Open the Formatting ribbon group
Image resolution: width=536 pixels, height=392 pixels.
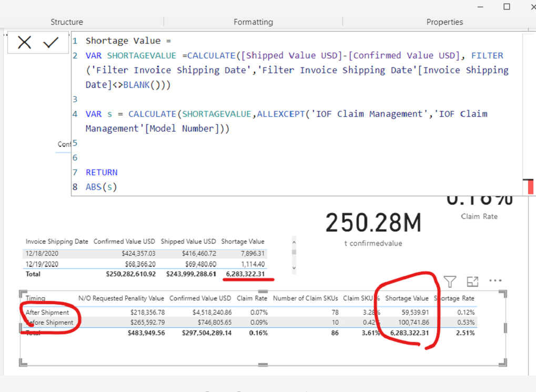click(254, 22)
